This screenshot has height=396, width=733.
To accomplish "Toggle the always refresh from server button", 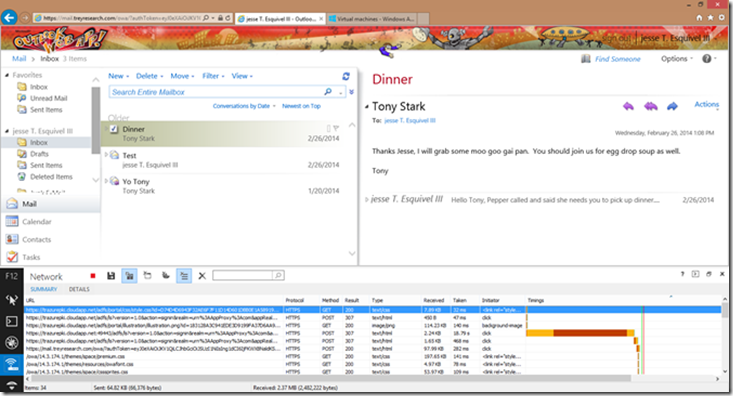I will click(129, 276).
